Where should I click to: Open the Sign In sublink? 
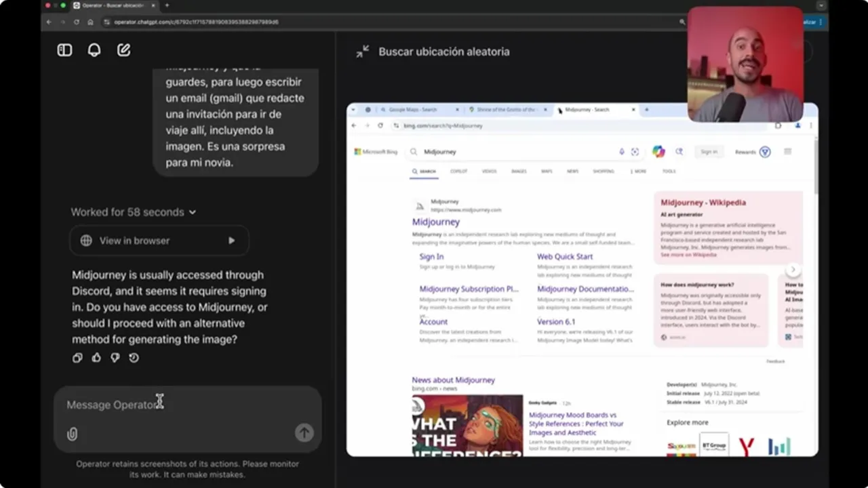point(431,257)
